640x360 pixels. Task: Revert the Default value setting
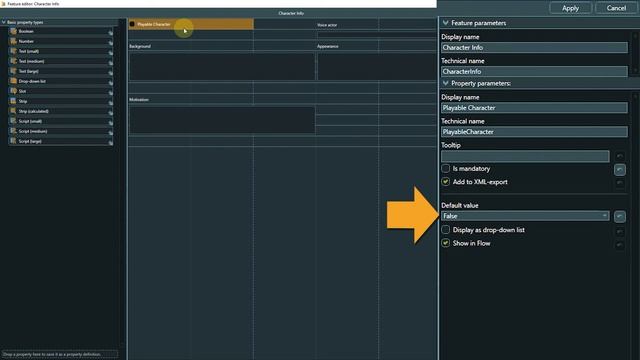click(620, 216)
